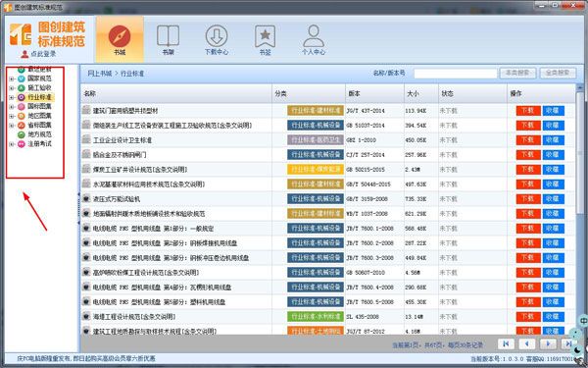Expand the 地区图集 tree node
This screenshot has height=368, width=588.
(12, 116)
